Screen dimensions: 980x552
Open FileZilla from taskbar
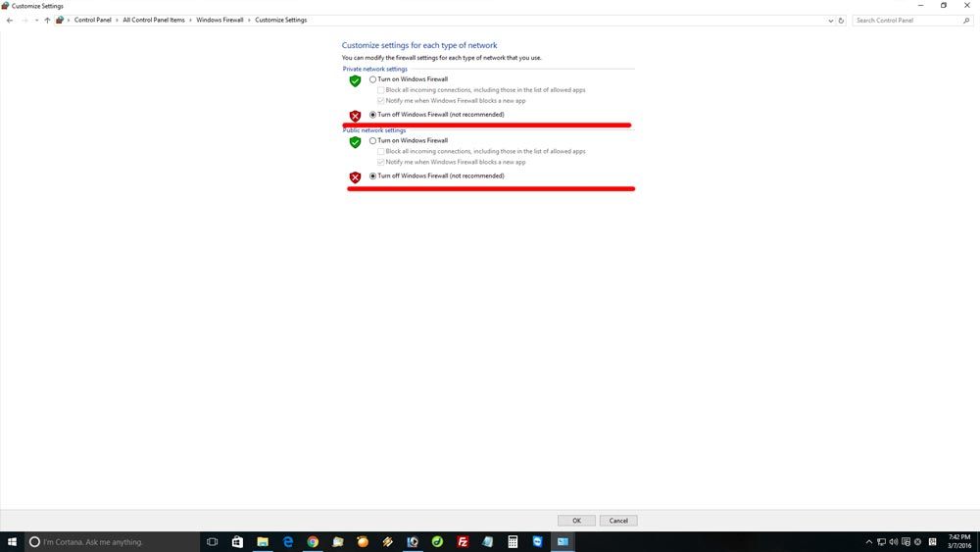(x=463, y=541)
